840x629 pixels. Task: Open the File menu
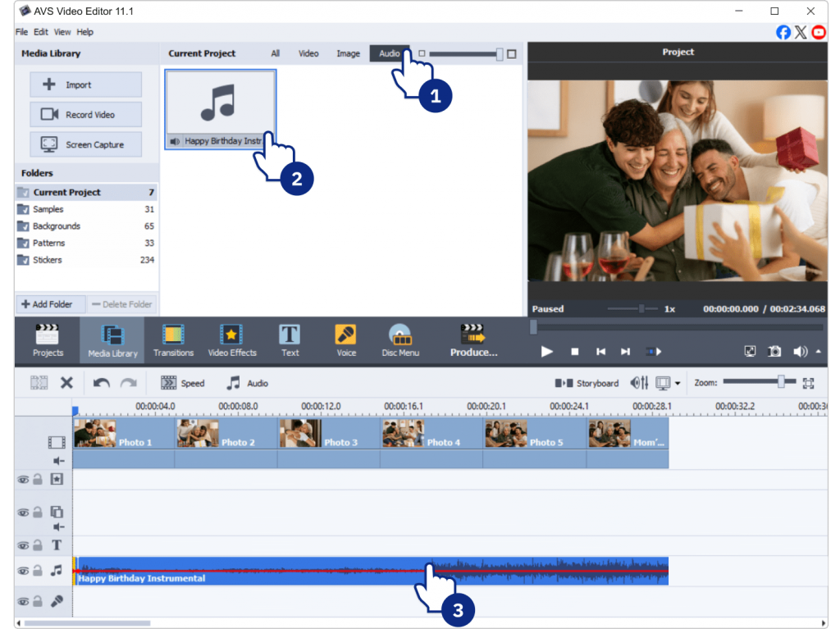coord(21,32)
